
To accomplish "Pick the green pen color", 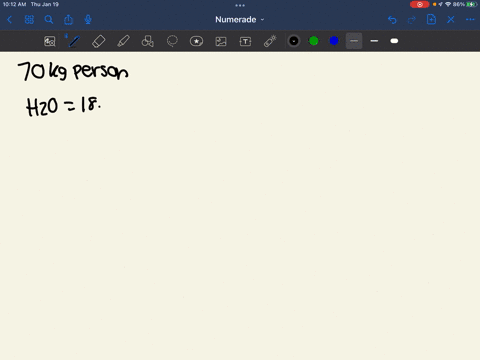I will 314,41.
